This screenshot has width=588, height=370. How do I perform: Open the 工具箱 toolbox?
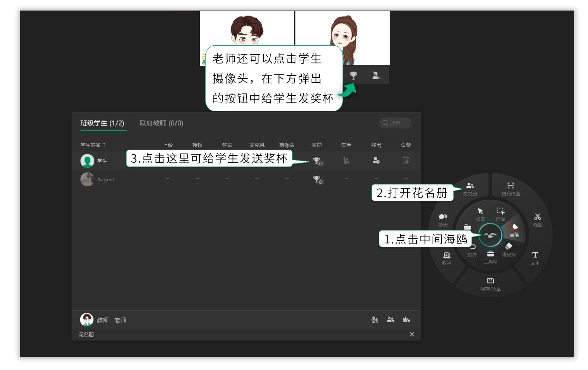(490, 257)
